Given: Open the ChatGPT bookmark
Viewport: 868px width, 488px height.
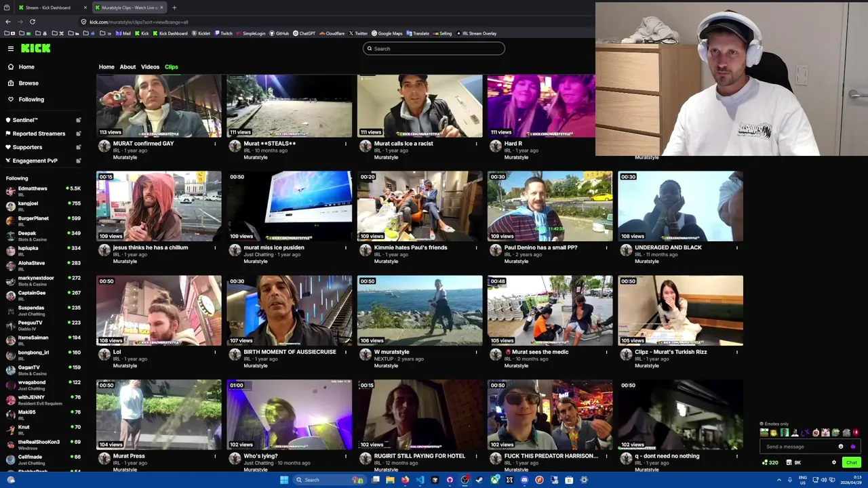Looking at the screenshot, I should (304, 33).
